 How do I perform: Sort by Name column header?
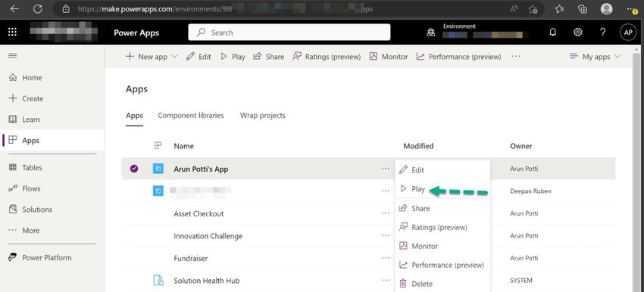pos(183,146)
